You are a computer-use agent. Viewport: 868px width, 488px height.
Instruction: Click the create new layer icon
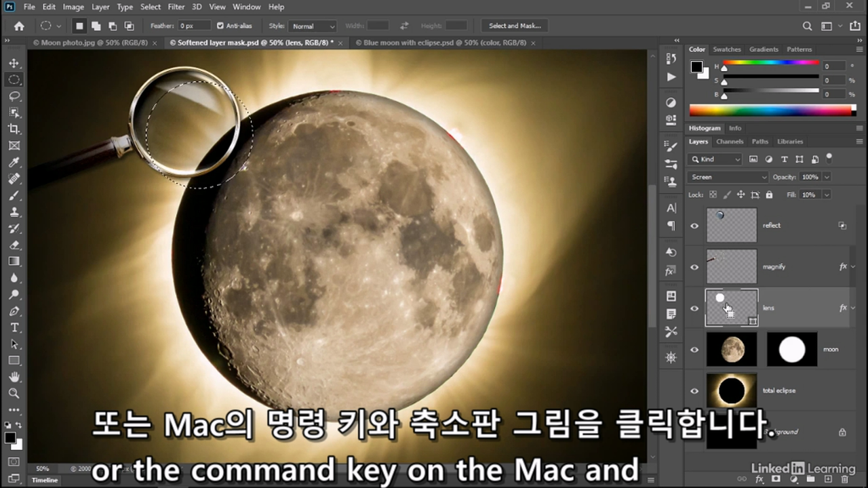(827, 479)
